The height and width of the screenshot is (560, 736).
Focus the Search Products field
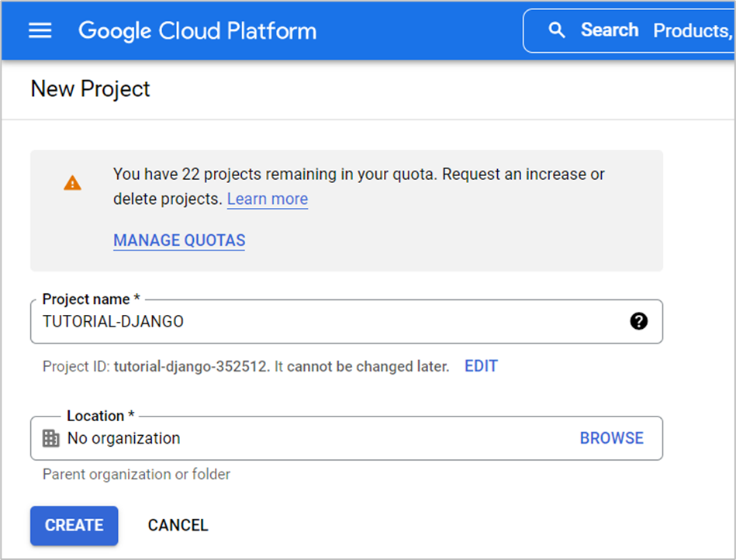(x=629, y=31)
